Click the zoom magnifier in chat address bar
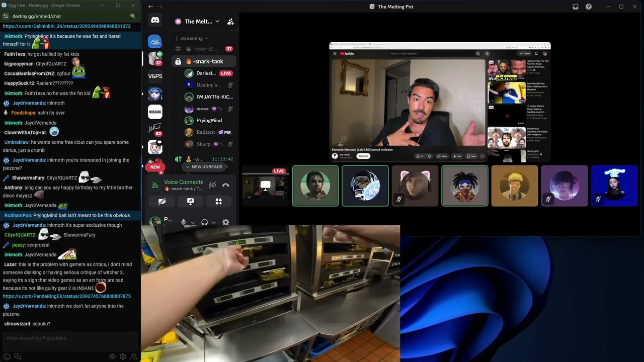Viewport: 644px width, 362px height. tap(133, 16)
